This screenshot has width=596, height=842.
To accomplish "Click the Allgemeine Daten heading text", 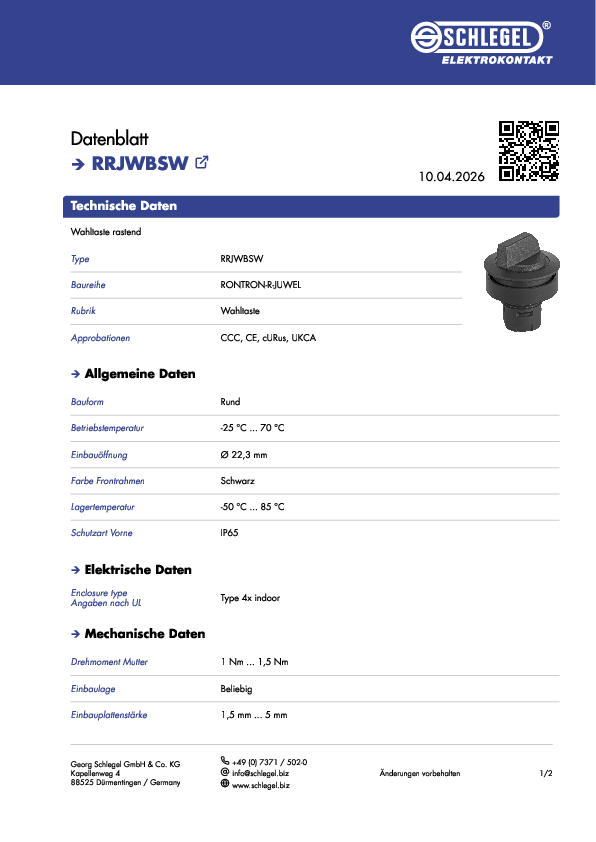I will tap(140, 374).
